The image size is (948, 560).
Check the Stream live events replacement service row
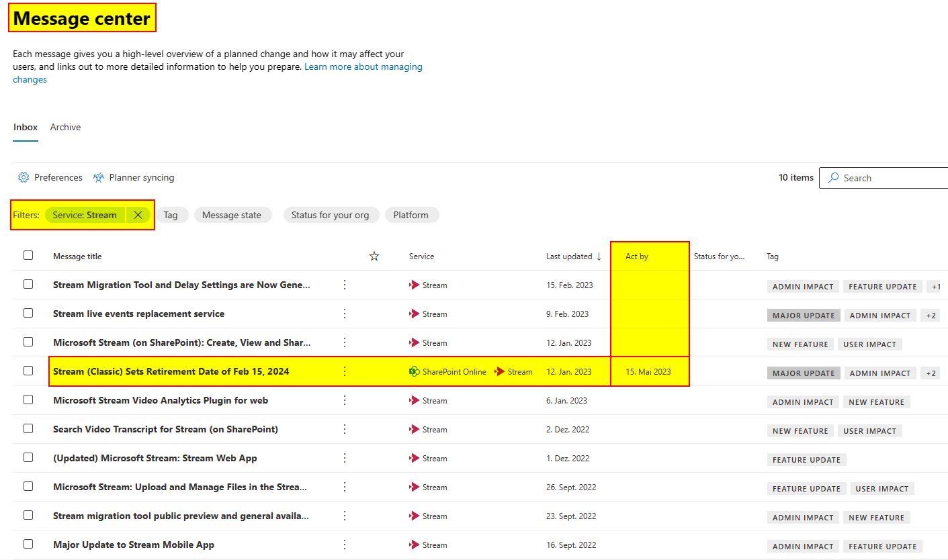[28, 313]
